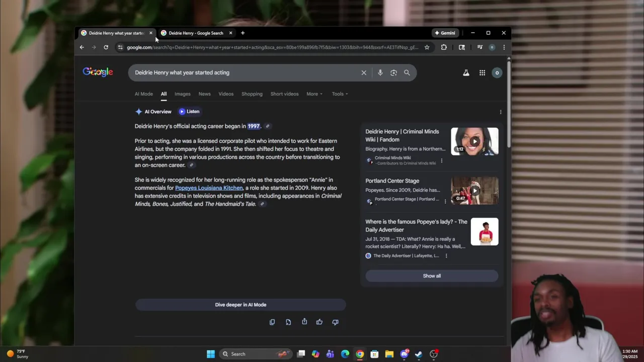
Task: Open Search Labs flask icon
Action: coord(466,73)
